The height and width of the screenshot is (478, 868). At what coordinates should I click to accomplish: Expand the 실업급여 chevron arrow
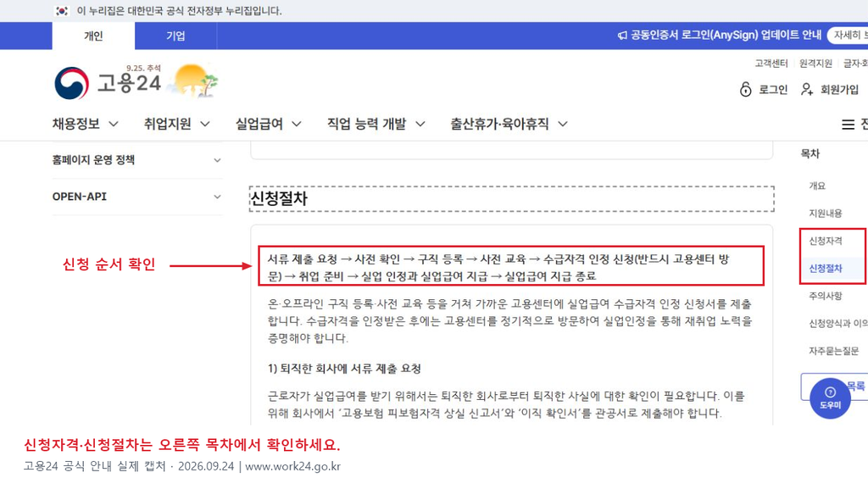[297, 124]
